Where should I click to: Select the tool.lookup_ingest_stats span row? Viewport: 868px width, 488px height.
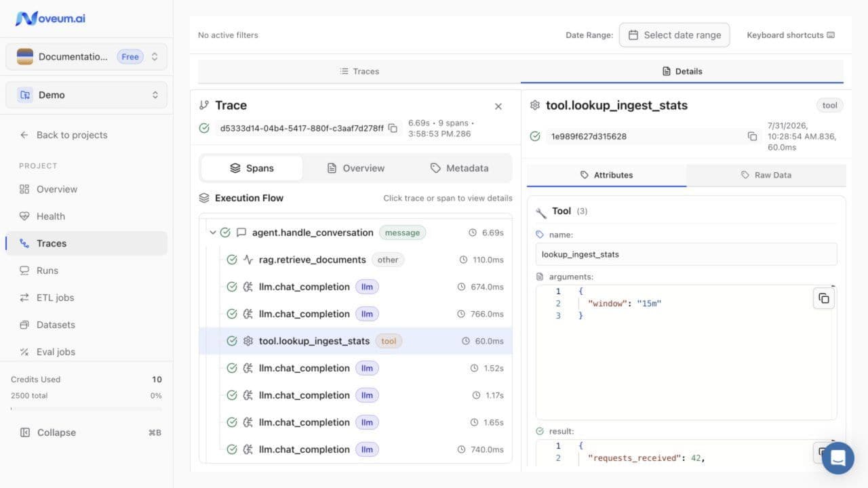pyautogui.click(x=355, y=341)
